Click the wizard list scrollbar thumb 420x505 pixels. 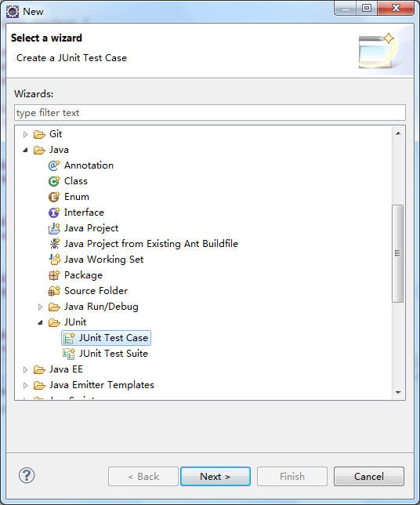point(398,253)
